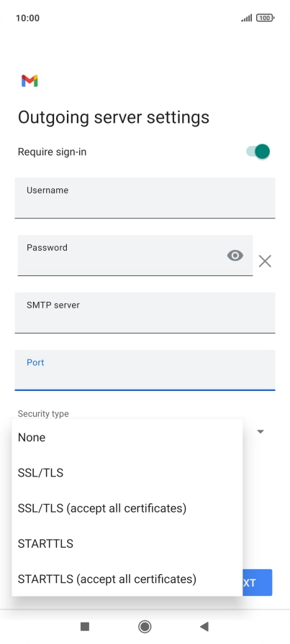Tap the Android back navigation triangle
This screenshot has height=644, width=290.
[x=204, y=626]
